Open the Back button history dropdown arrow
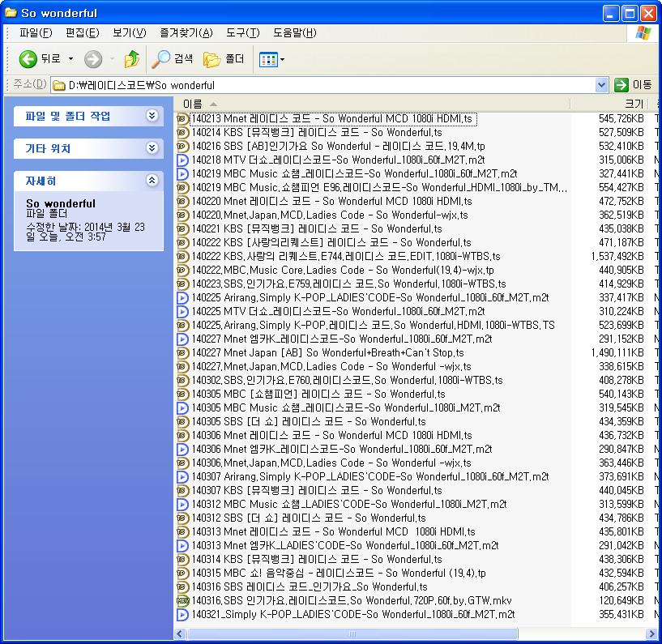This screenshot has height=644, width=662. tap(71, 58)
